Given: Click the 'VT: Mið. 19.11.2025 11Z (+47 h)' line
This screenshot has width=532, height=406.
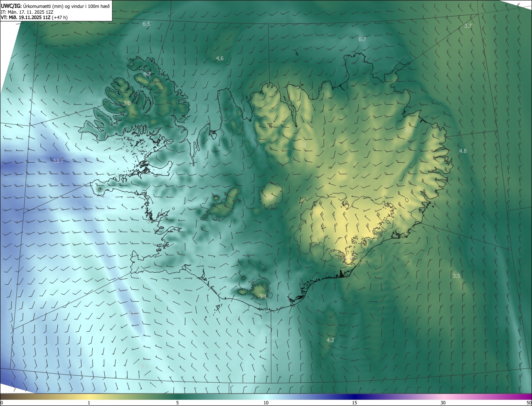Looking at the screenshot, I should (34, 17).
